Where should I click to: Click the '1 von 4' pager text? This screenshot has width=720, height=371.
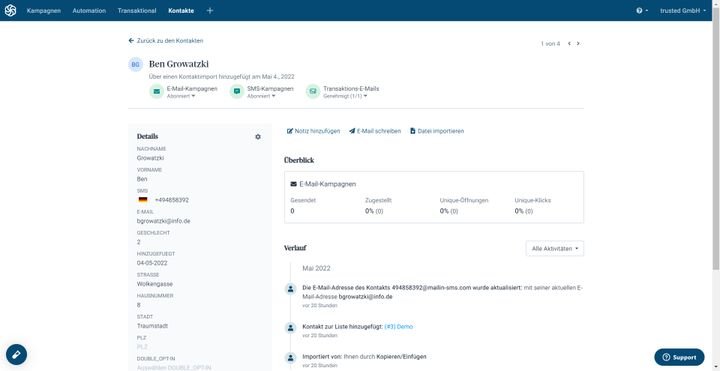click(551, 44)
